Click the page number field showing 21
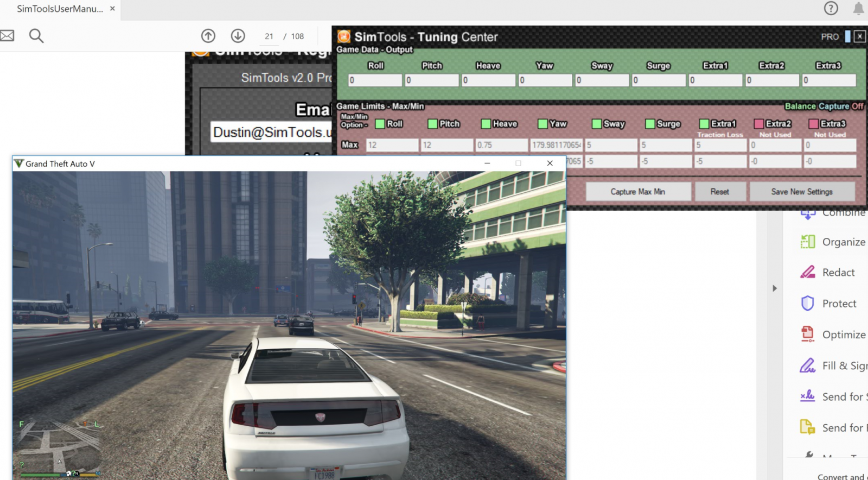The image size is (868, 480). tap(269, 36)
